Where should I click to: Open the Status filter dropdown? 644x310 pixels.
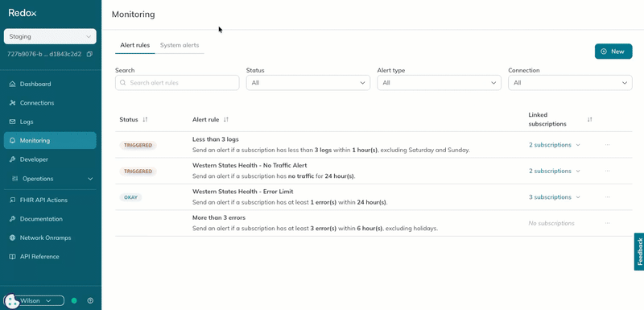pos(308,82)
